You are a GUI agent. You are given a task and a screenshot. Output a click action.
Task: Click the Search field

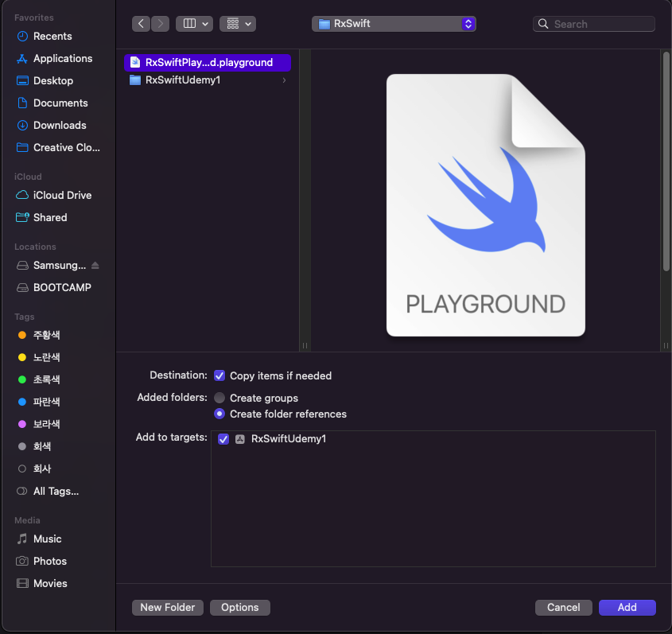(x=593, y=24)
